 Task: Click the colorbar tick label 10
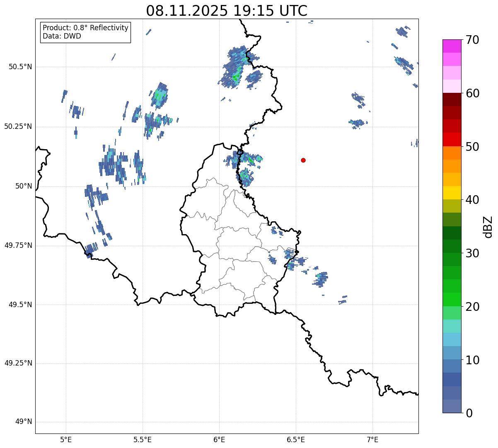pyautogui.click(x=472, y=361)
